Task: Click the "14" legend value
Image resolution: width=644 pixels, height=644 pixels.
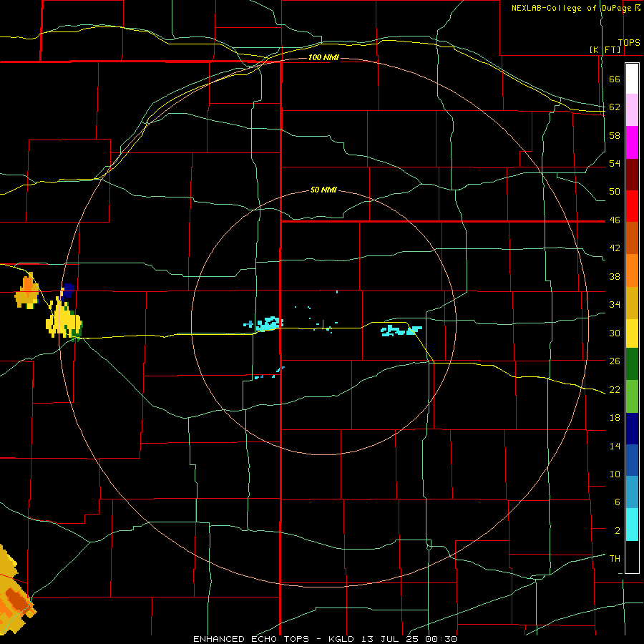Action: [615, 446]
